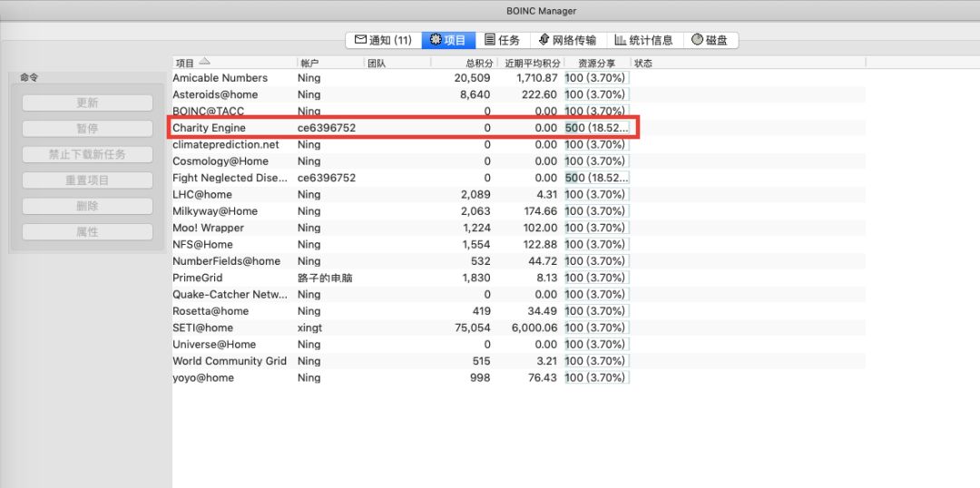Sort by the 团队 team column header
The width and height of the screenshot is (980, 488).
pos(397,63)
